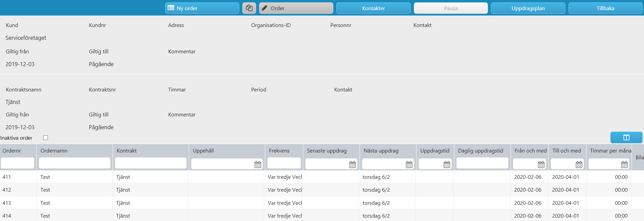Click contract name Tjänst value
This screenshot has width=644, height=221.
(x=13, y=102)
